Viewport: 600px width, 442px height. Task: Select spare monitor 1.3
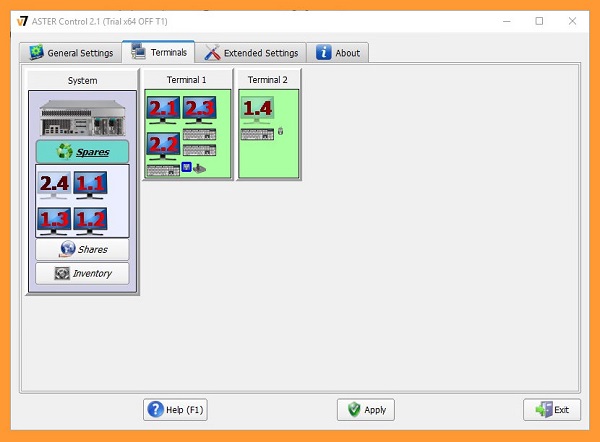(x=54, y=222)
